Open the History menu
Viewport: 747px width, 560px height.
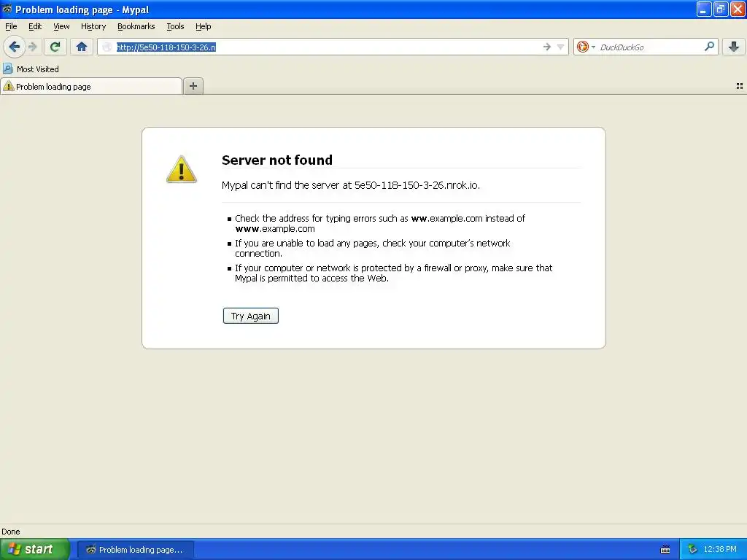[93, 26]
